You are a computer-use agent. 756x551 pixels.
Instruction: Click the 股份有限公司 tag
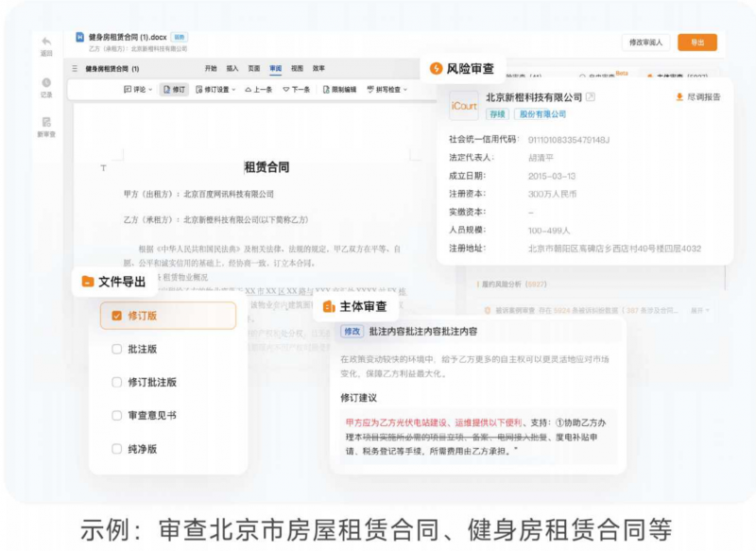pyautogui.click(x=542, y=114)
